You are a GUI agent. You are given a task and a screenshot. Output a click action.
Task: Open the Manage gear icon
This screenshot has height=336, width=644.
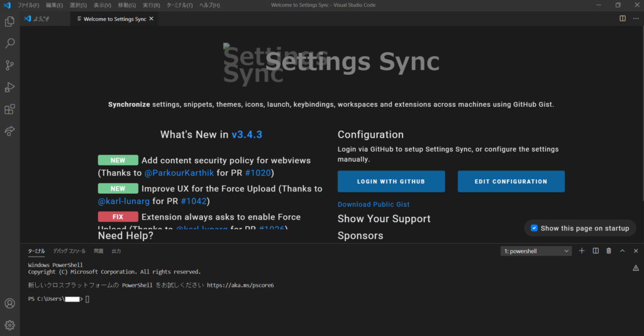pyautogui.click(x=10, y=325)
